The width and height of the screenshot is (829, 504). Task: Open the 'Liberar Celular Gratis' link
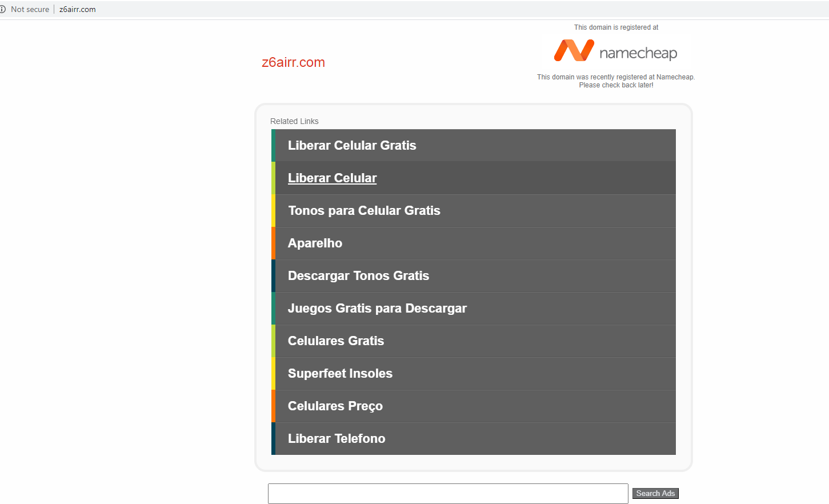[352, 146]
